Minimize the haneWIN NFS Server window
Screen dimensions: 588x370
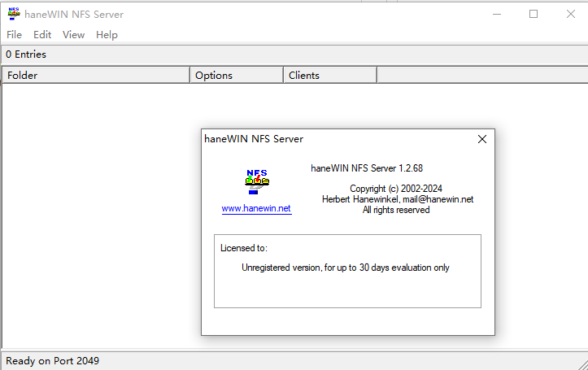[x=497, y=15]
